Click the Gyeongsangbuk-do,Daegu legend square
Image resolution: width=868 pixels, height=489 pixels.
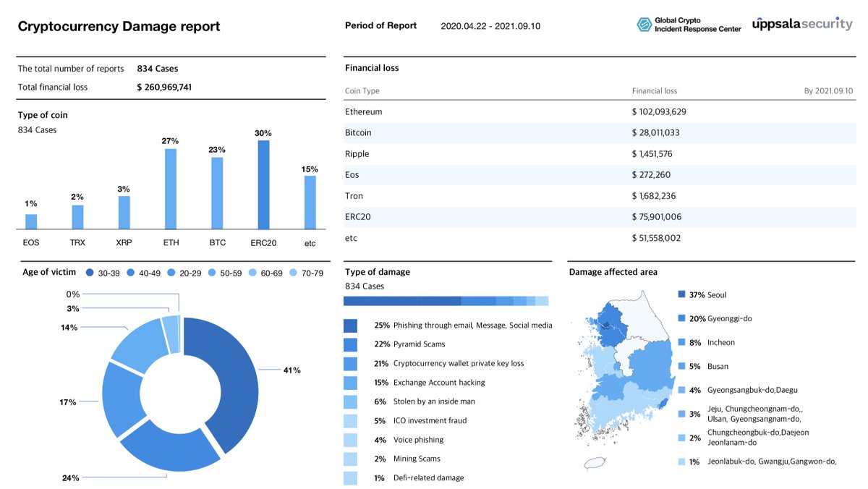click(681, 390)
